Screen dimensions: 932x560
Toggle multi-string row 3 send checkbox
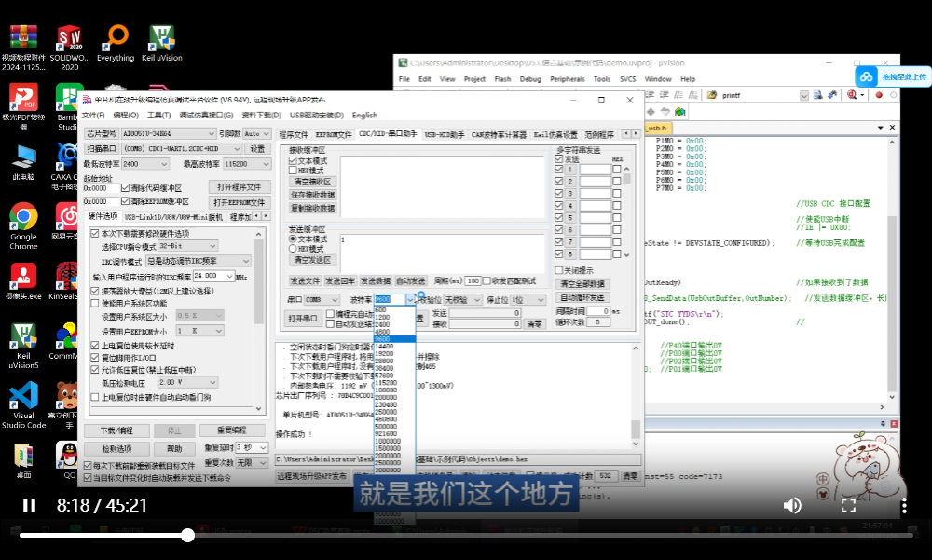click(x=558, y=193)
